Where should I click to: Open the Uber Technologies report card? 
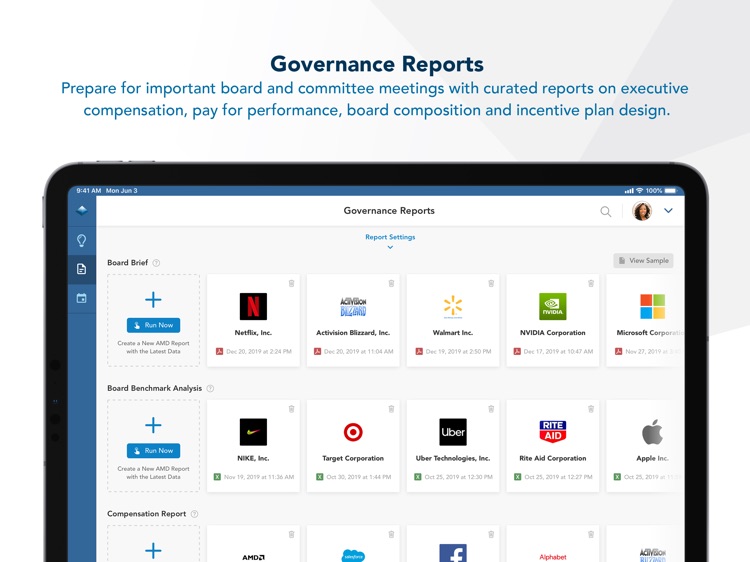coord(453,446)
